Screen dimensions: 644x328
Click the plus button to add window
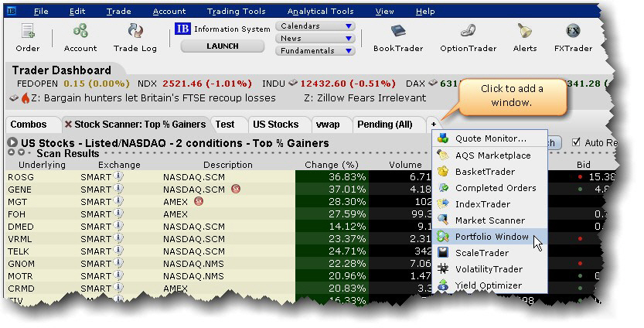tap(434, 125)
